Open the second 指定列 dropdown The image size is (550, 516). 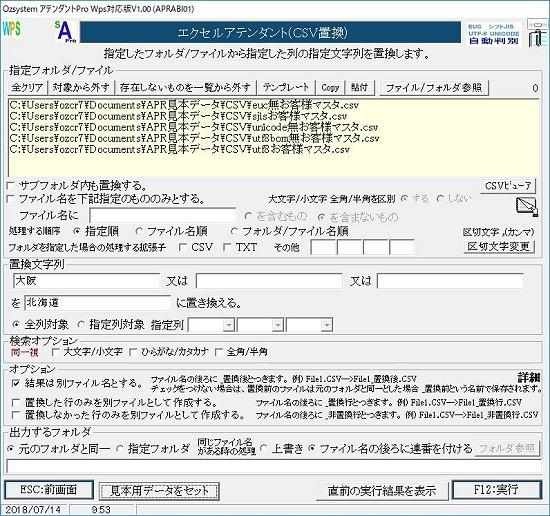(277, 325)
